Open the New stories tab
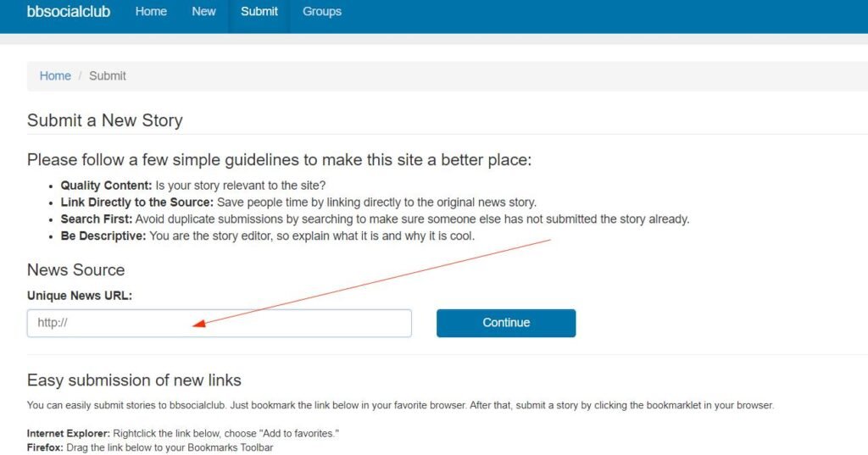 pos(203,12)
